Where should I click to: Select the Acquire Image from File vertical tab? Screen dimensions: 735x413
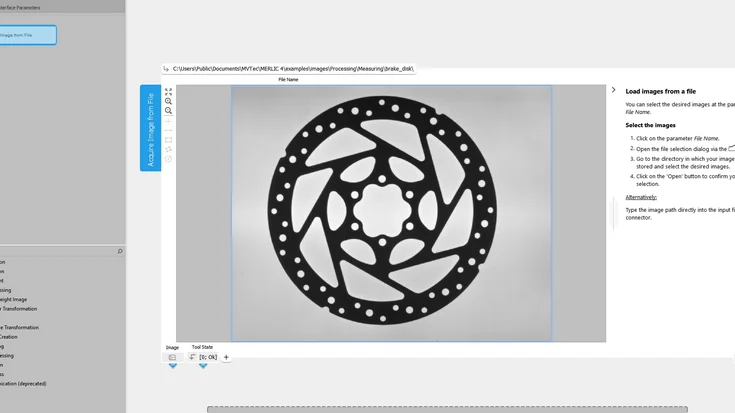pyautogui.click(x=150, y=128)
